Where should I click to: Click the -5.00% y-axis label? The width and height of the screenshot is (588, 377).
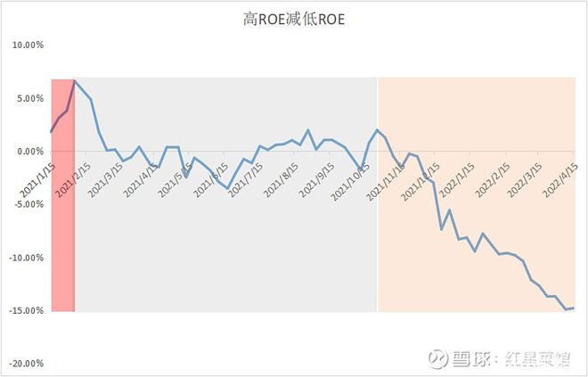click(x=29, y=204)
